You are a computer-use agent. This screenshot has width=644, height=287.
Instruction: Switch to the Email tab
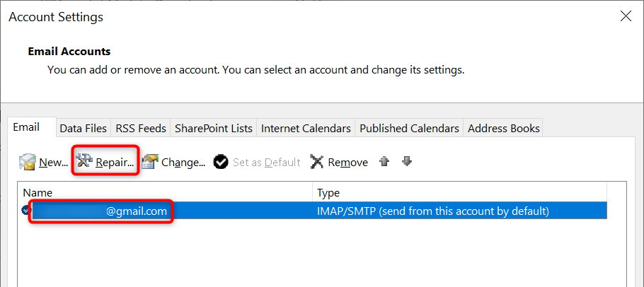(26, 127)
